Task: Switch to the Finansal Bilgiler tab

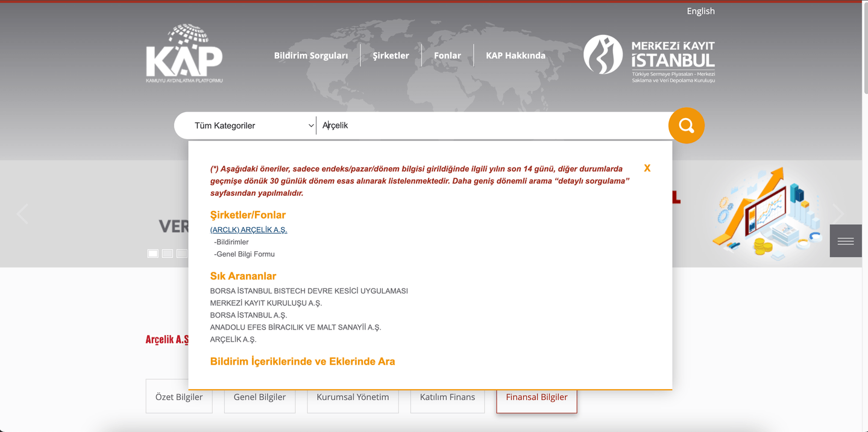Action: tap(536, 397)
